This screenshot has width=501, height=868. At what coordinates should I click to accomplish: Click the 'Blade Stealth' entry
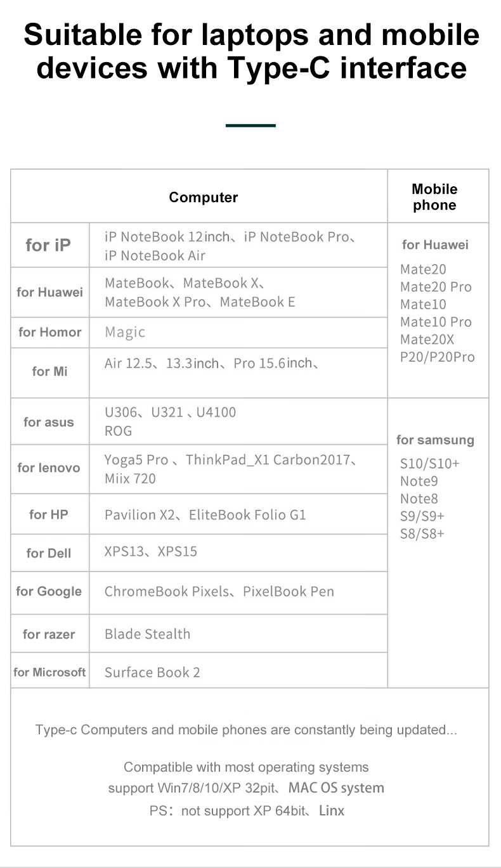(x=147, y=634)
